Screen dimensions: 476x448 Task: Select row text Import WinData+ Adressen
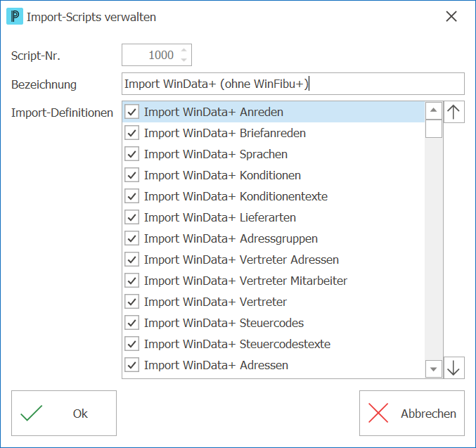click(x=216, y=365)
